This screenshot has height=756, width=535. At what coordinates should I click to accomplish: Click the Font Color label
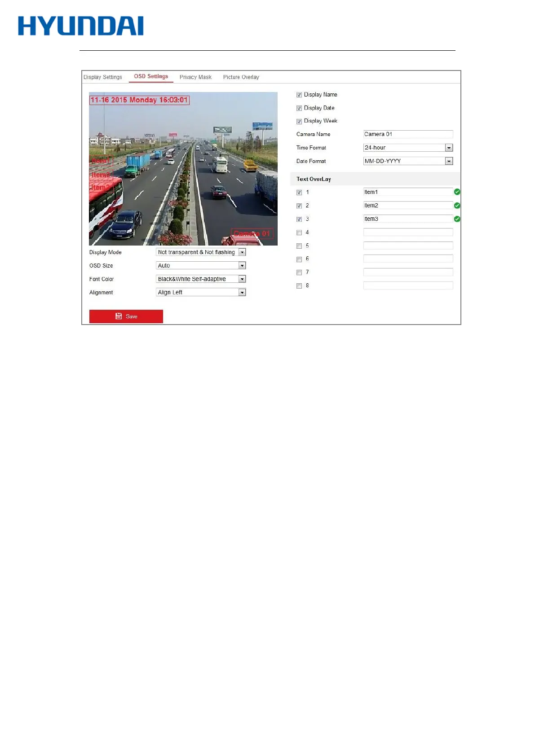102,279
